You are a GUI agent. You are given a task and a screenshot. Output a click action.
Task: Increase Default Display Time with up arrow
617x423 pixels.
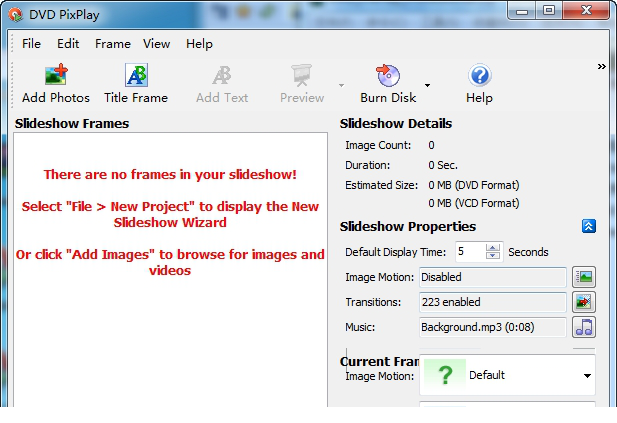click(x=493, y=248)
